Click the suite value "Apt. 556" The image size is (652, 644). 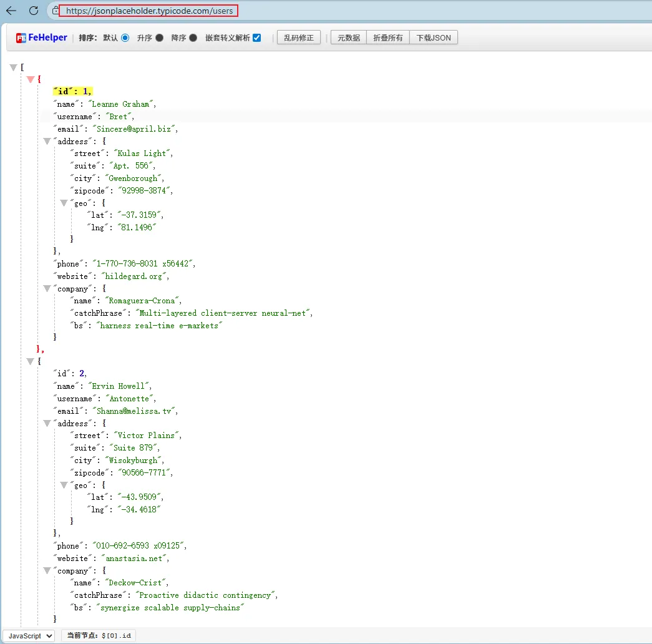pyautogui.click(x=130, y=165)
